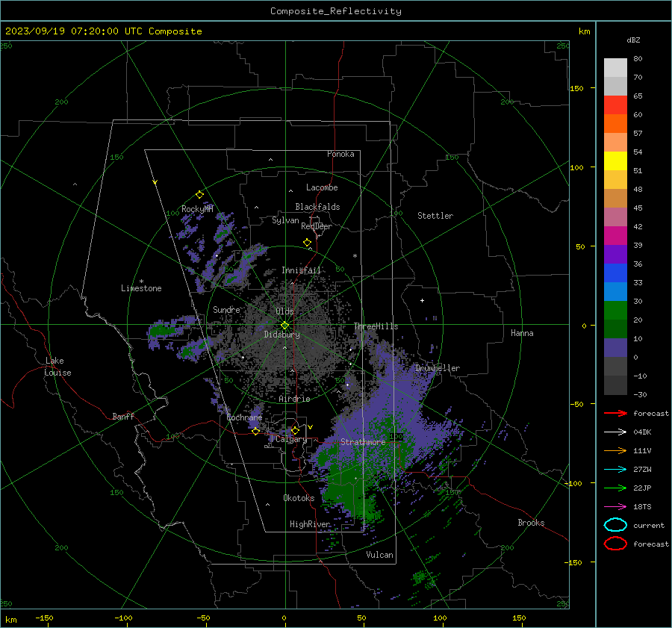Click the Composite_Reflectivity title
Screen dimensions: 672x628
335,11
